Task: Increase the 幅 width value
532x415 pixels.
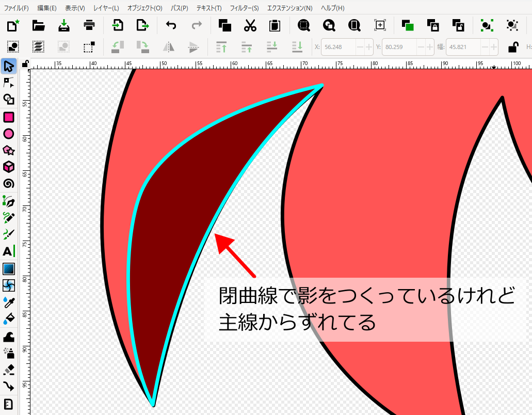Action: point(494,47)
